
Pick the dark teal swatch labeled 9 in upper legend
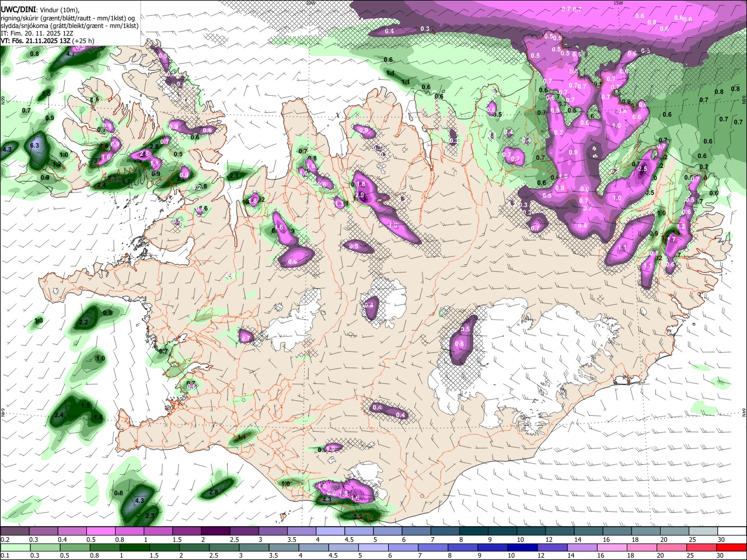(502, 531)
